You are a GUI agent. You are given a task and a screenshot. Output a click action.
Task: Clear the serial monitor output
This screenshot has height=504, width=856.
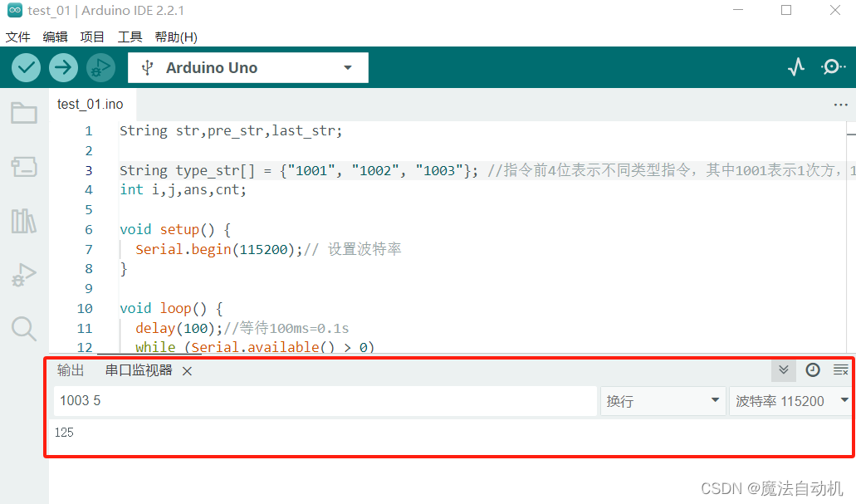point(841,370)
